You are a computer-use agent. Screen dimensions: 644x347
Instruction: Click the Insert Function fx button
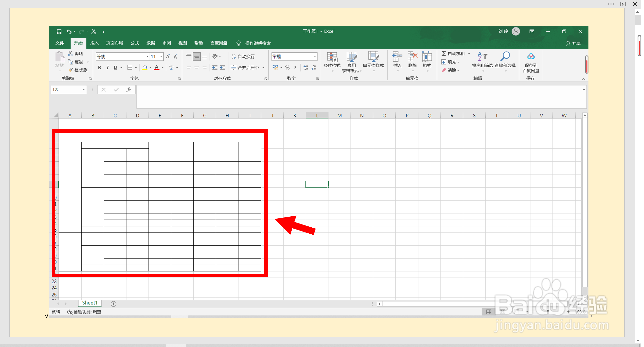pyautogui.click(x=129, y=90)
